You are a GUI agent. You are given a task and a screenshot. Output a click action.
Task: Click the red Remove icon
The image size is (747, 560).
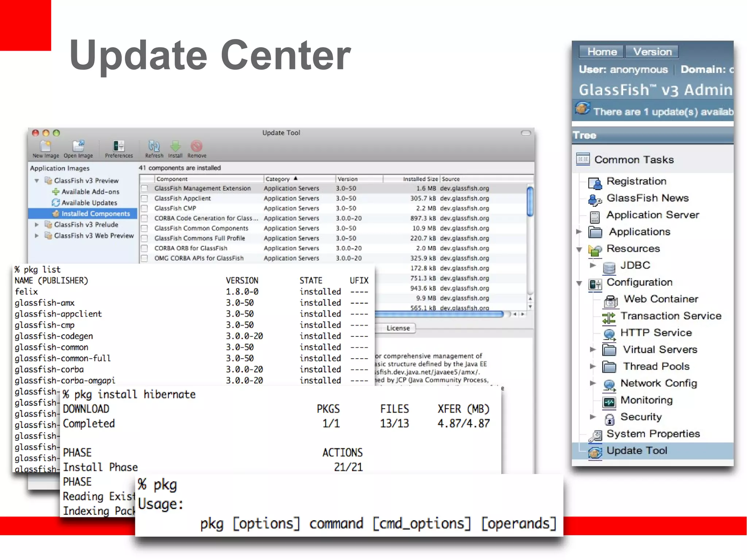[x=197, y=146]
